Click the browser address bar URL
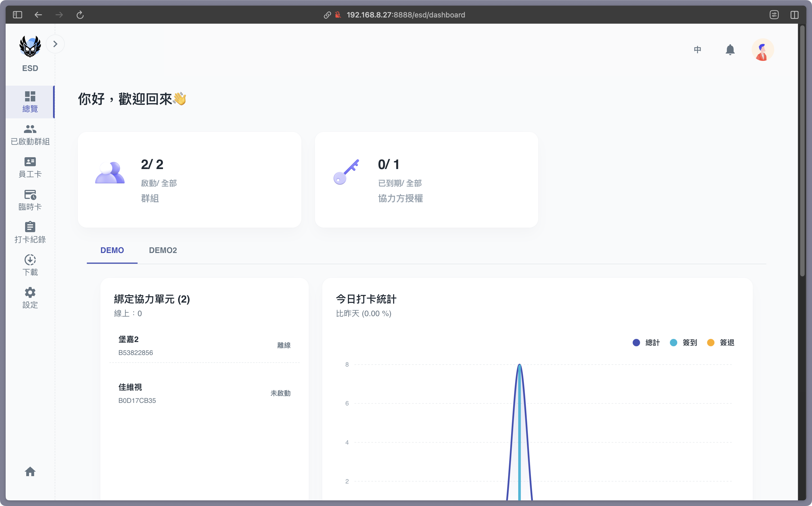Screen dimensions: 812x506 pyautogui.click(x=405, y=15)
